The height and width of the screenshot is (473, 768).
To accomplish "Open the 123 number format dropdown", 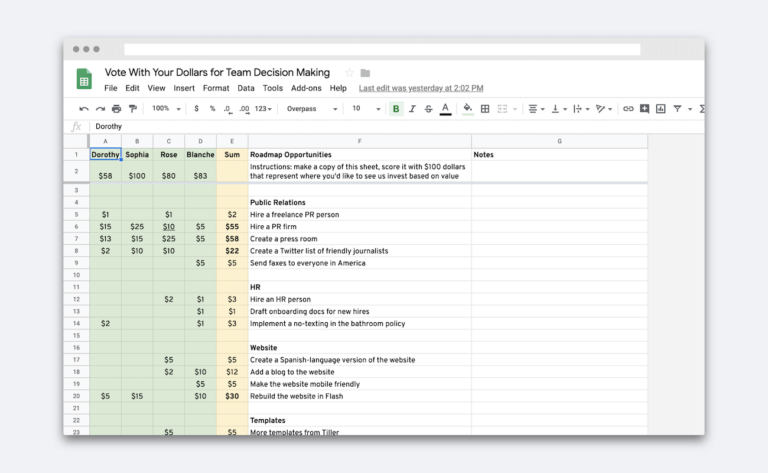I will tap(263, 109).
